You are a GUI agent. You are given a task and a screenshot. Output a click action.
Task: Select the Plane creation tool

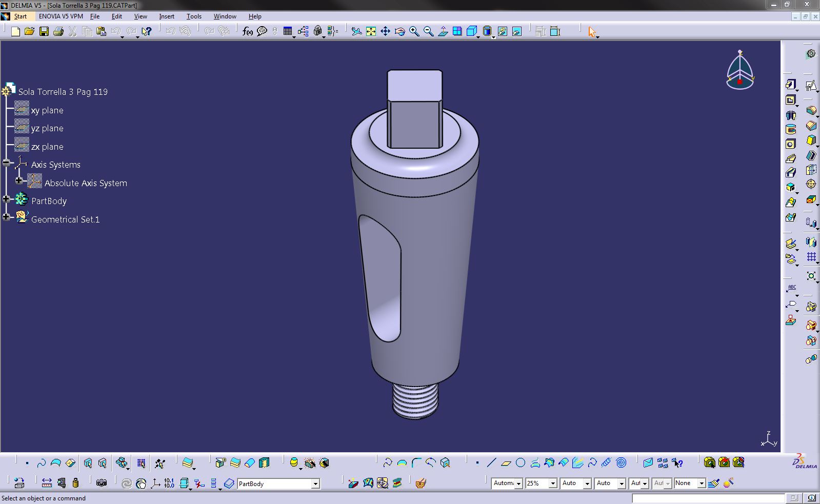tap(506, 463)
